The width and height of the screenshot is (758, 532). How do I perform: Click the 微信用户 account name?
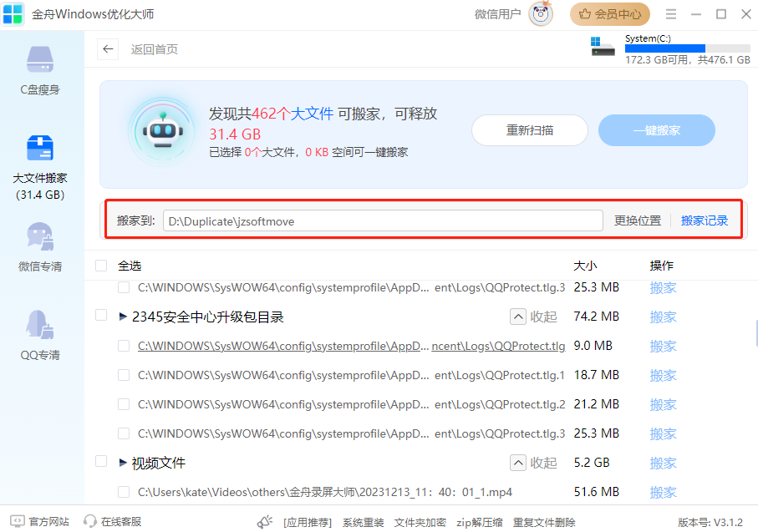pos(498,14)
